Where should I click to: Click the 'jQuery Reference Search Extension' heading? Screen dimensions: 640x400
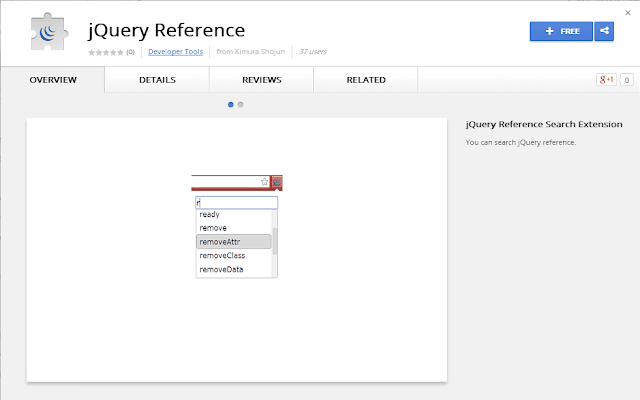coord(544,124)
